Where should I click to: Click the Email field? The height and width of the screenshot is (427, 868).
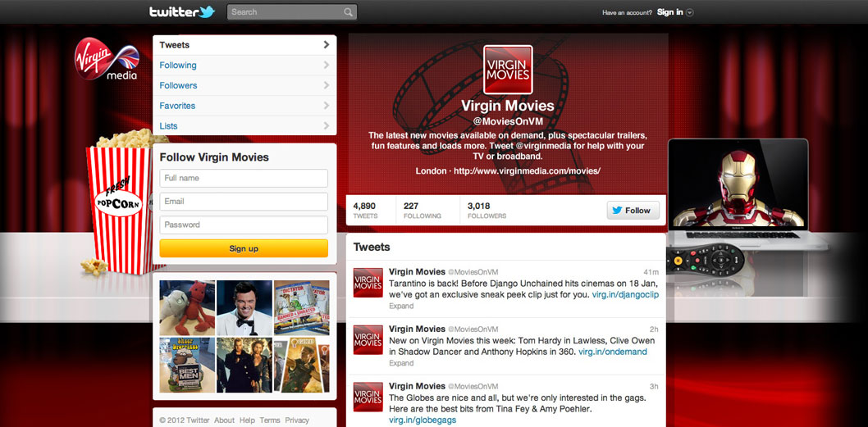(244, 202)
